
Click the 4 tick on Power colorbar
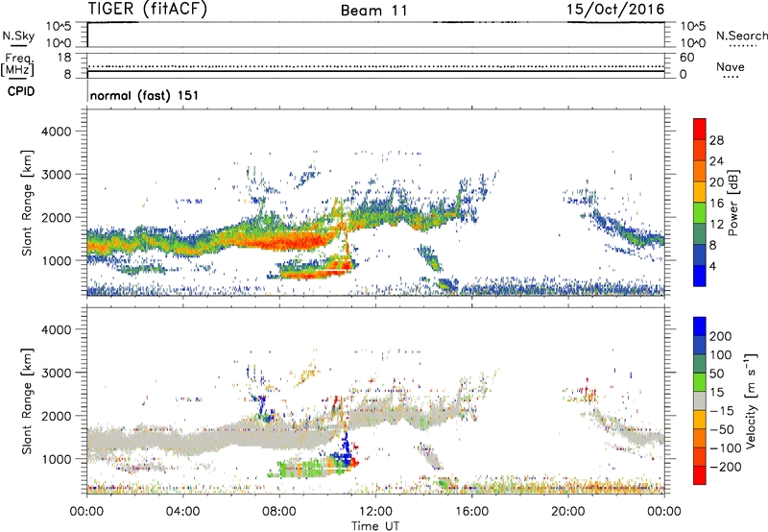click(x=712, y=266)
